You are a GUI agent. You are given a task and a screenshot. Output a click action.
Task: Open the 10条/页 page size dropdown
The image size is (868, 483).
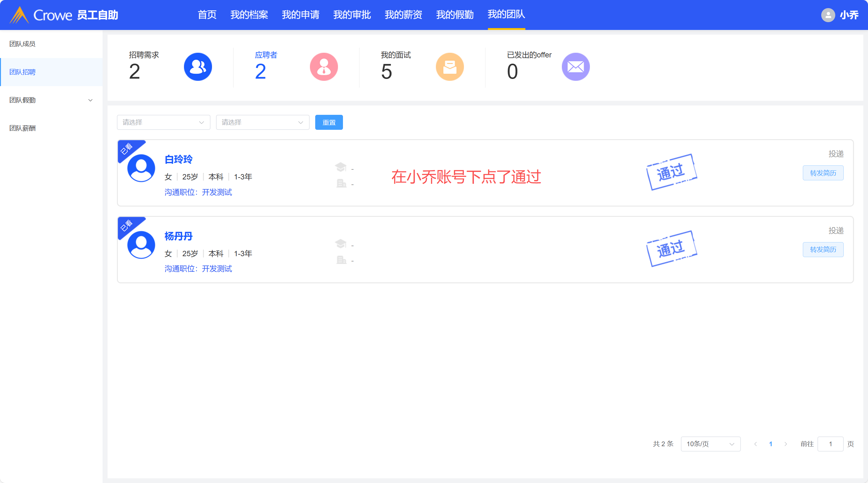coord(710,444)
